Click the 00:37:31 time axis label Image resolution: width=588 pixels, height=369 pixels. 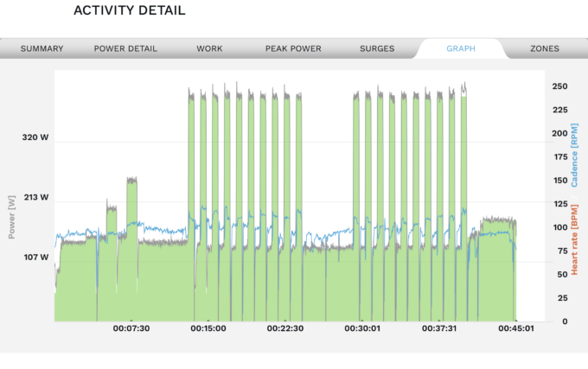coord(439,328)
